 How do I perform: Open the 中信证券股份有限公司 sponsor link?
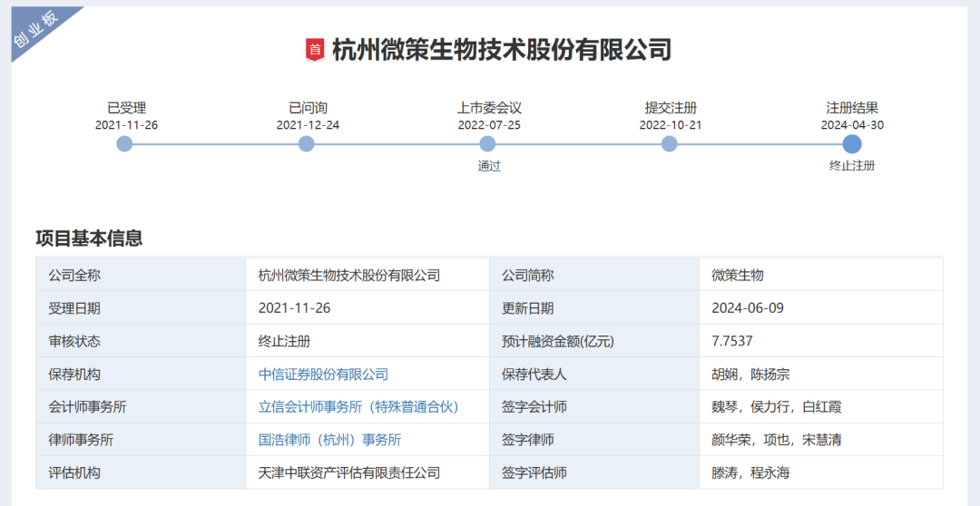click(323, 374)
